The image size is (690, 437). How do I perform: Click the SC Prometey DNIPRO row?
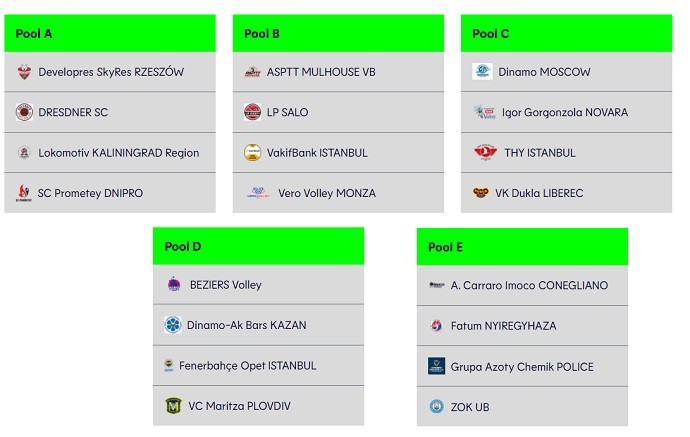pos(110,193)
